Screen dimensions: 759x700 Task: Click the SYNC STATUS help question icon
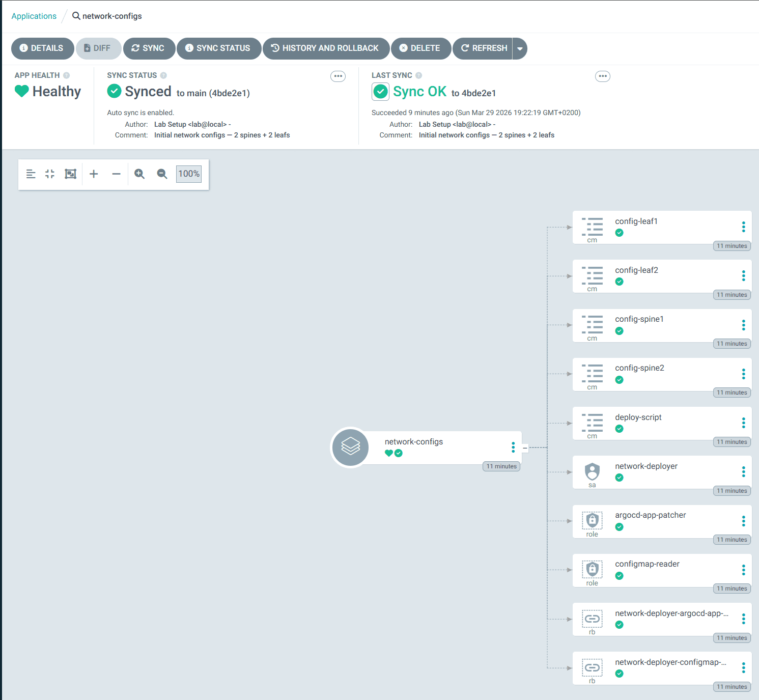click(163, 75)
